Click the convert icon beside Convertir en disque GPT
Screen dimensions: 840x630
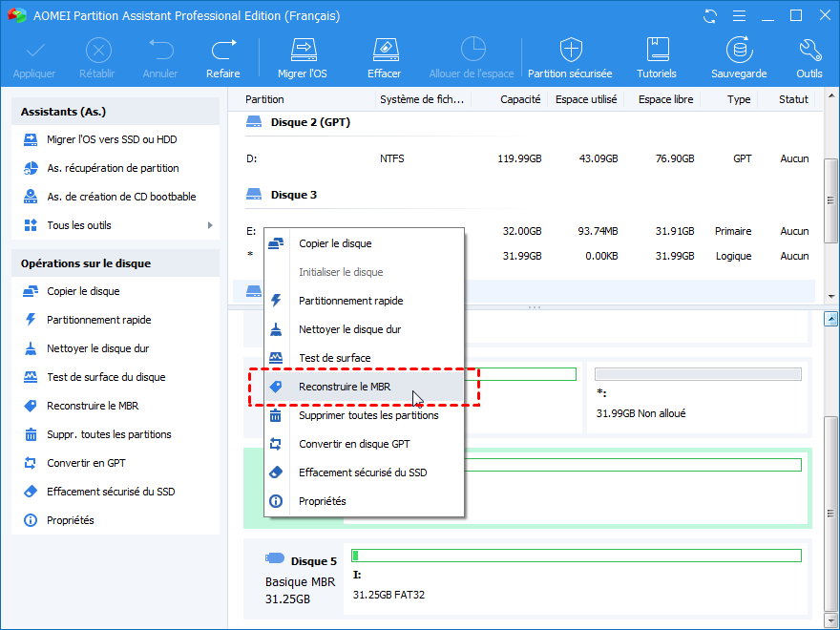275,444
